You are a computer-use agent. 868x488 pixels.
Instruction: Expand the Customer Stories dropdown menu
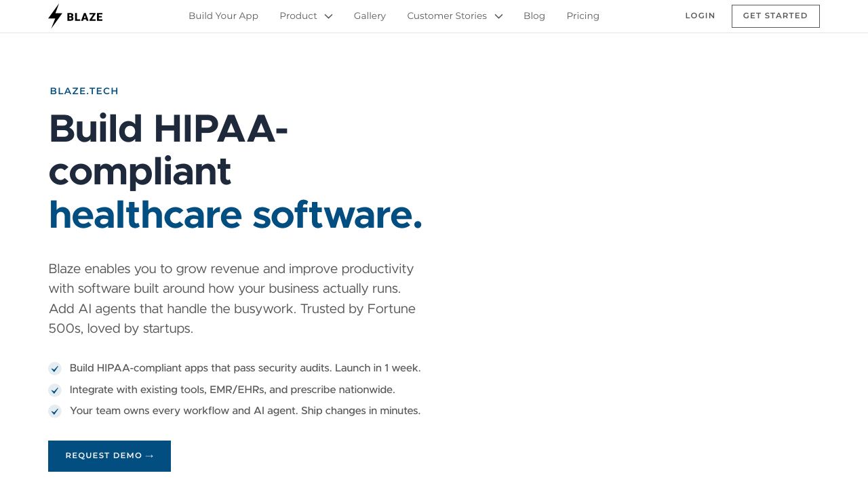455,16
